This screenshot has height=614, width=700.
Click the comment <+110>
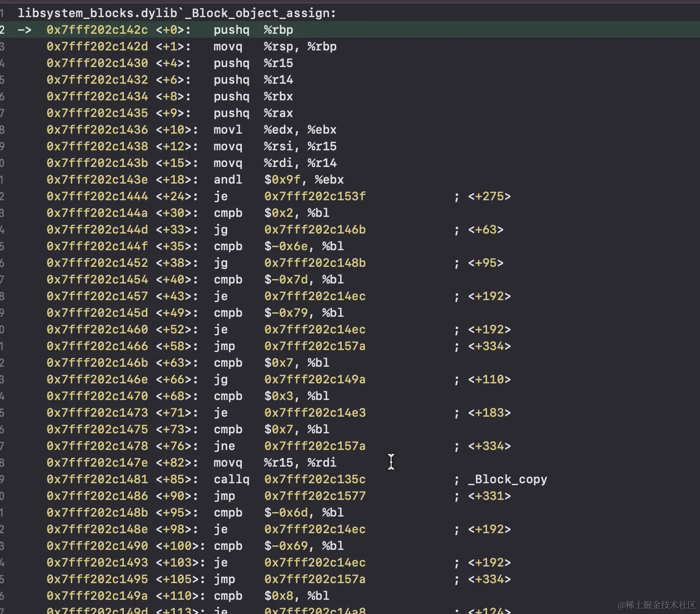(489, 379)
